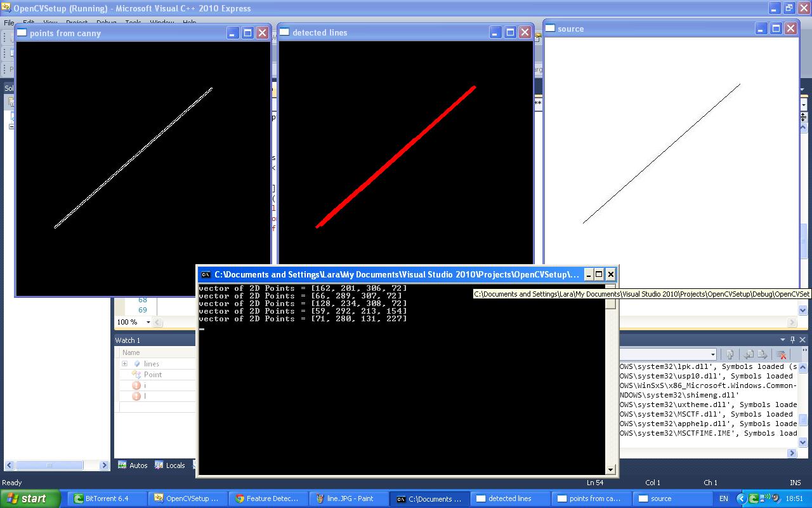812x508 pixels.
Task: Expand the lines variable in Watch 1
Action: (x=124, y=364)
